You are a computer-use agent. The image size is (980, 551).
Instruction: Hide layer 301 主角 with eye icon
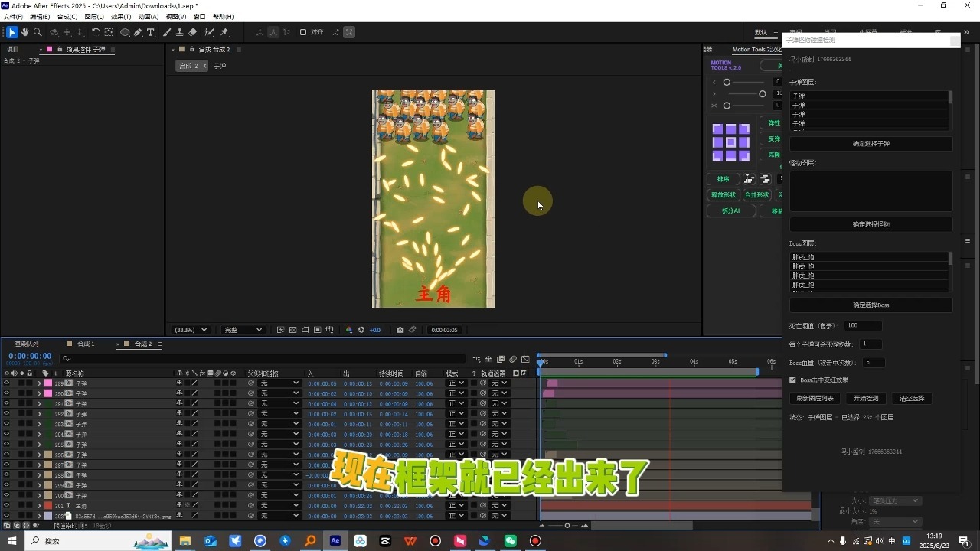pos(6,506)
